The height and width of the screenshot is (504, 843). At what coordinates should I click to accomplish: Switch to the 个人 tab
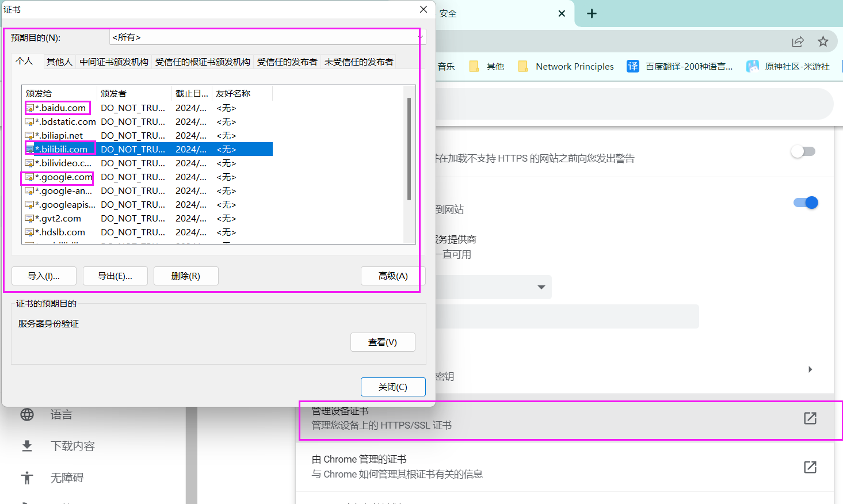pyautogui.click(x=25, y=61)
